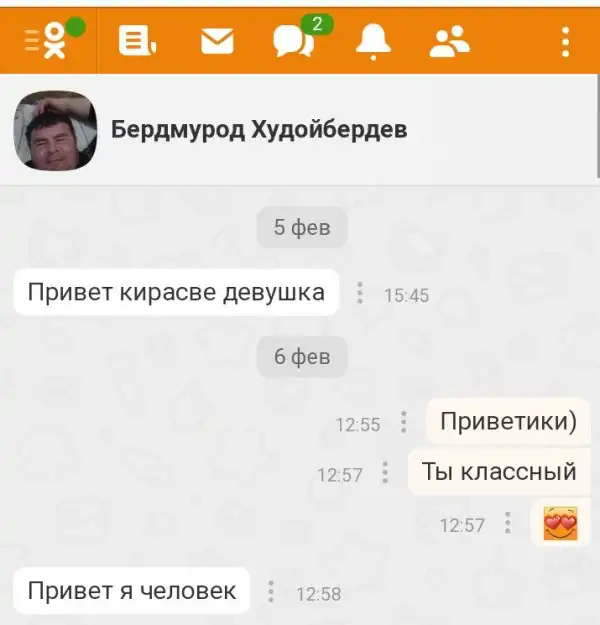600x625 pixels.
Task: Open options for "Приветики)" message
Action: 403,422
